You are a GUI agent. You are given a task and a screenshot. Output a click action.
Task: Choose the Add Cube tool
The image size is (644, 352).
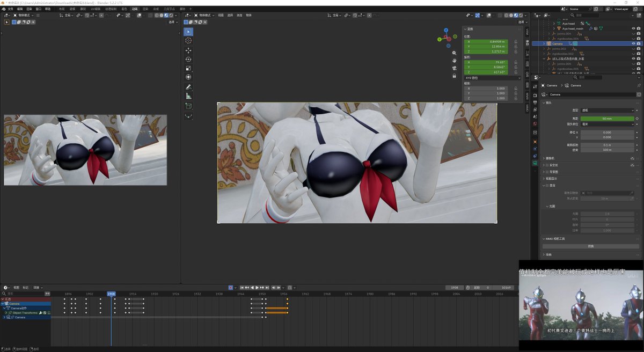188,106
